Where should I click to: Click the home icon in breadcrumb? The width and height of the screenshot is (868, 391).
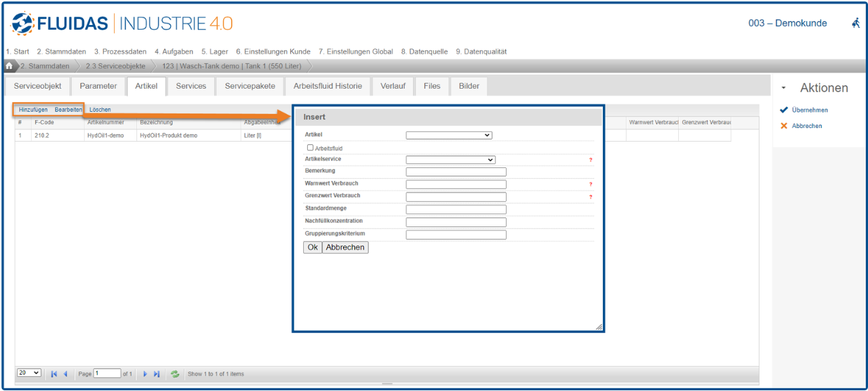pos(9,66)
